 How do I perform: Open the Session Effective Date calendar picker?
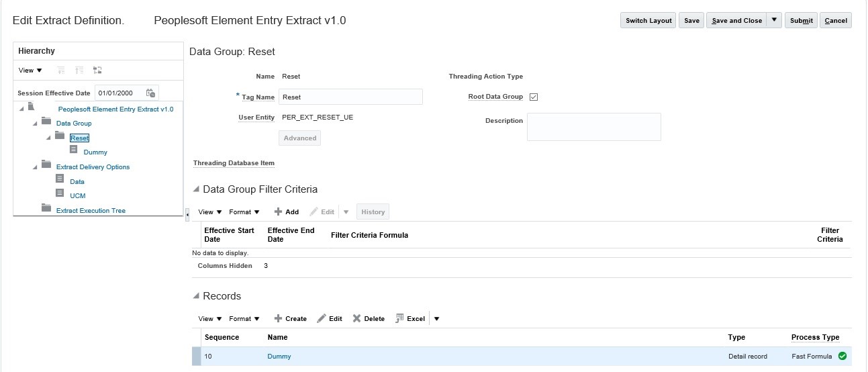click(151, 93)
